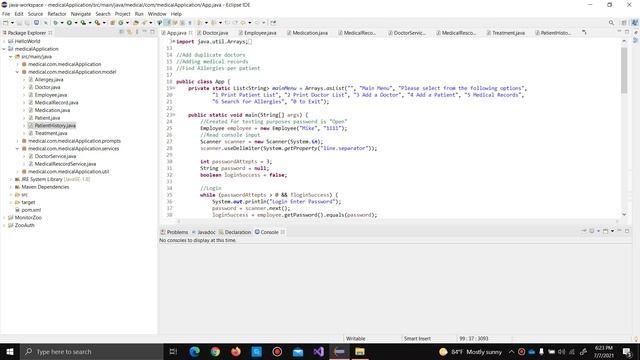
Task: Open the New toolbar dropdown arrow
Action: click(x=12, y=23)
